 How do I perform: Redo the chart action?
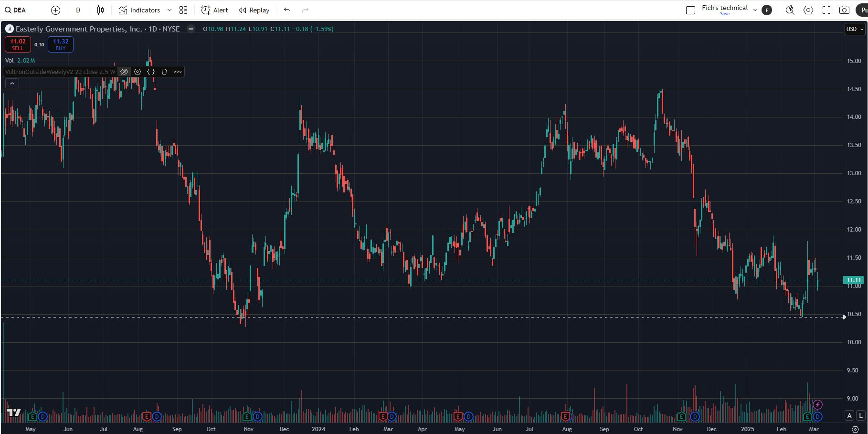[305, 10]
